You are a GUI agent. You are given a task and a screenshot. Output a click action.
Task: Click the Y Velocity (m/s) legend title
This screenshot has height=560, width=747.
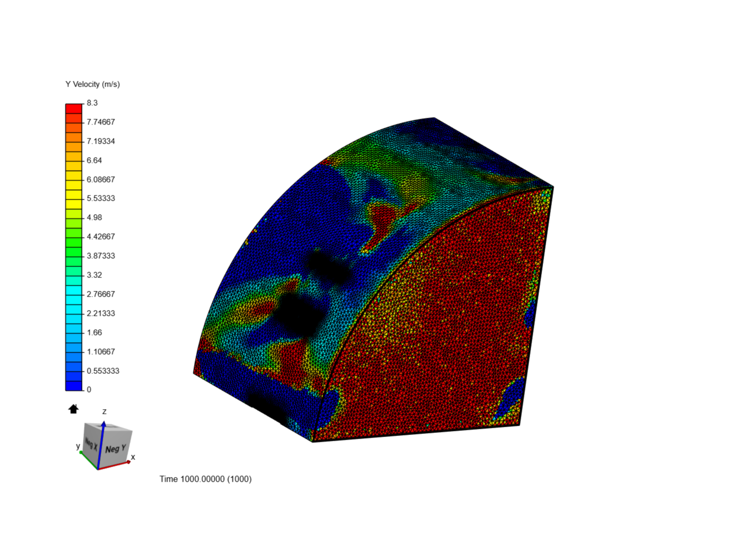92,83
